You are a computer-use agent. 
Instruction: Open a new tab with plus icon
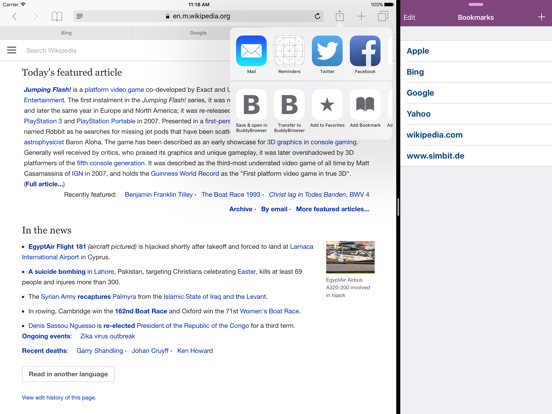click(361, 16)
